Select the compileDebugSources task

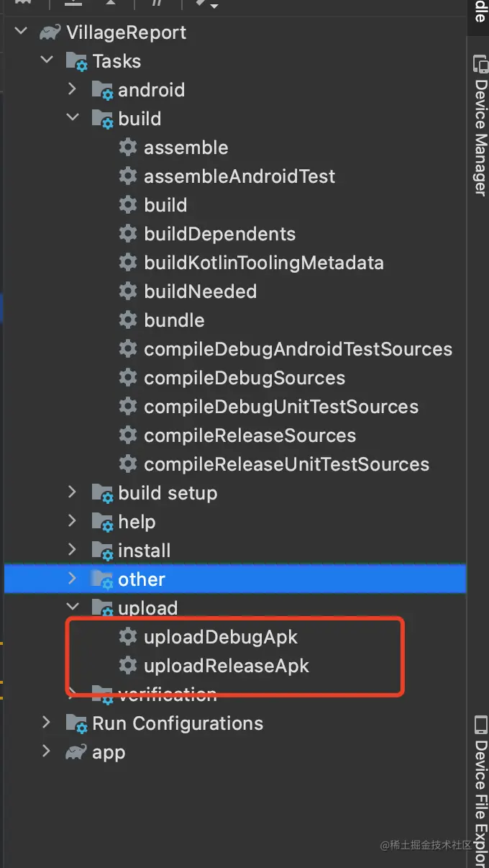coord(244,378)
